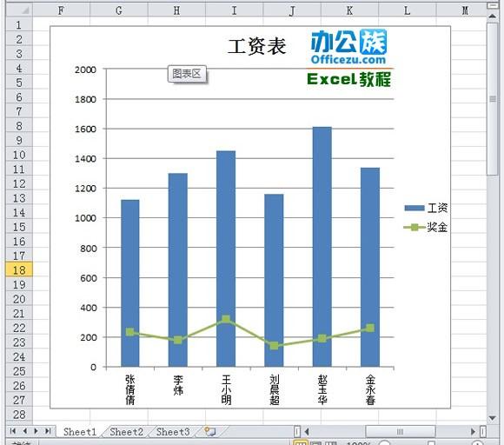Select column M header
This screenshot has height=445, width=504.
coord(461,10)
